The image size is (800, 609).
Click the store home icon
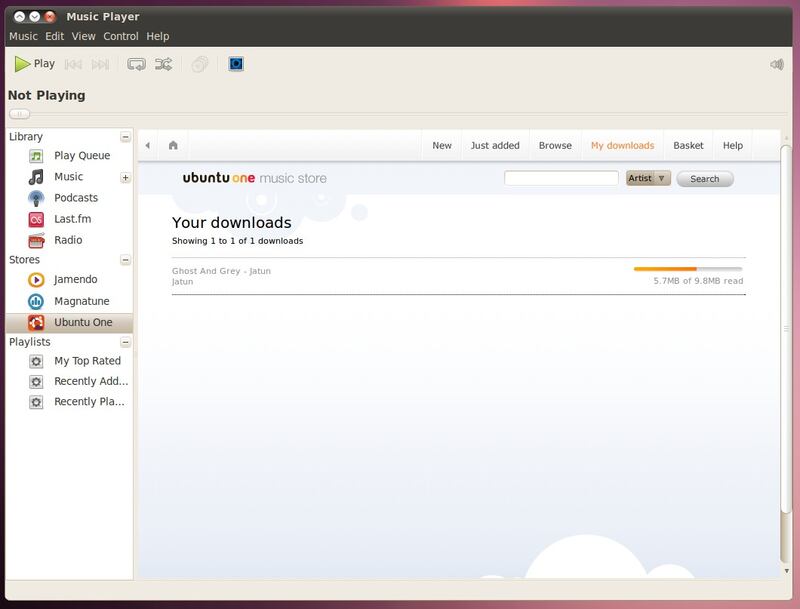click(173, 145)
